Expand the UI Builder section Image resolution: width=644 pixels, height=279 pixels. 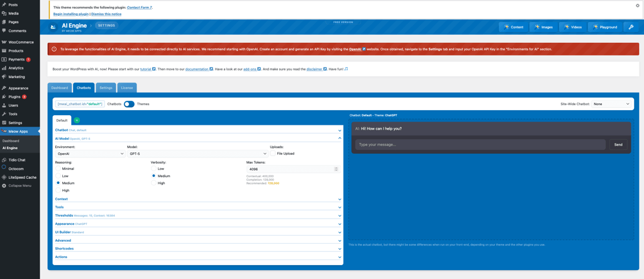pyautogui.click(x=198, y=232)
